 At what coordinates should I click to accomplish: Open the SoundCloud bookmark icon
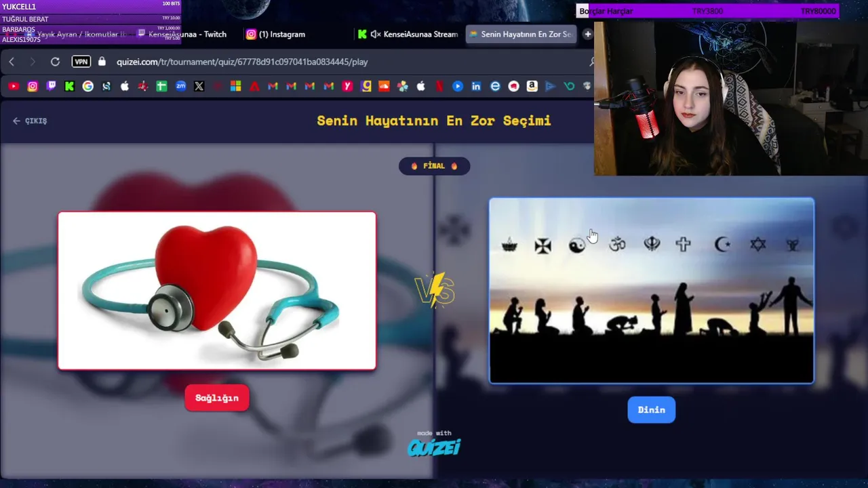pyautogui.click(x=384, y=86)
